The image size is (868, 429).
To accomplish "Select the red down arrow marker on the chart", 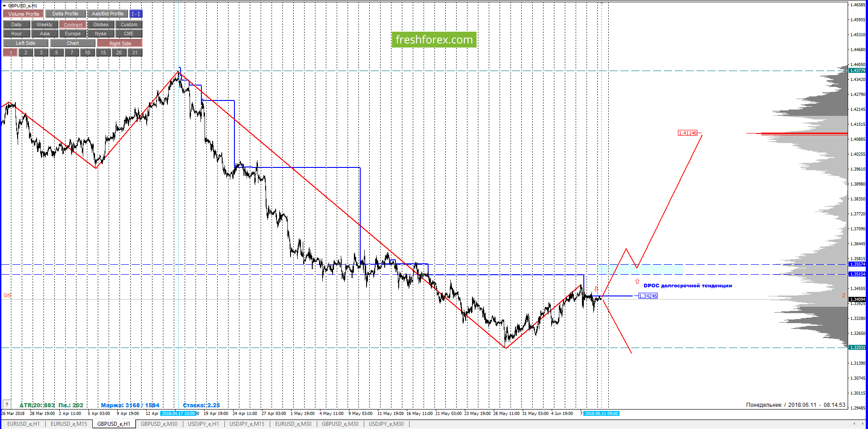I will tap(596, 289).
